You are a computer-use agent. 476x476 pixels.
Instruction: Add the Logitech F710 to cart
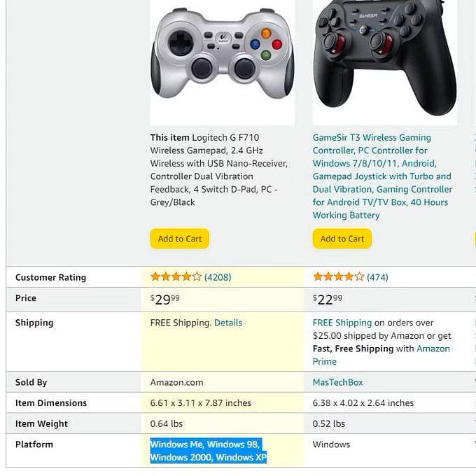click(179, 239)
